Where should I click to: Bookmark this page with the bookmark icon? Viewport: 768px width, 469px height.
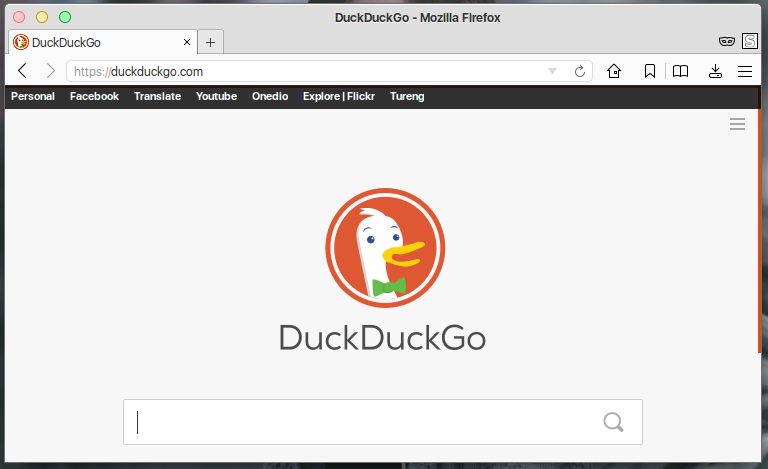click(x=649, y=71)
